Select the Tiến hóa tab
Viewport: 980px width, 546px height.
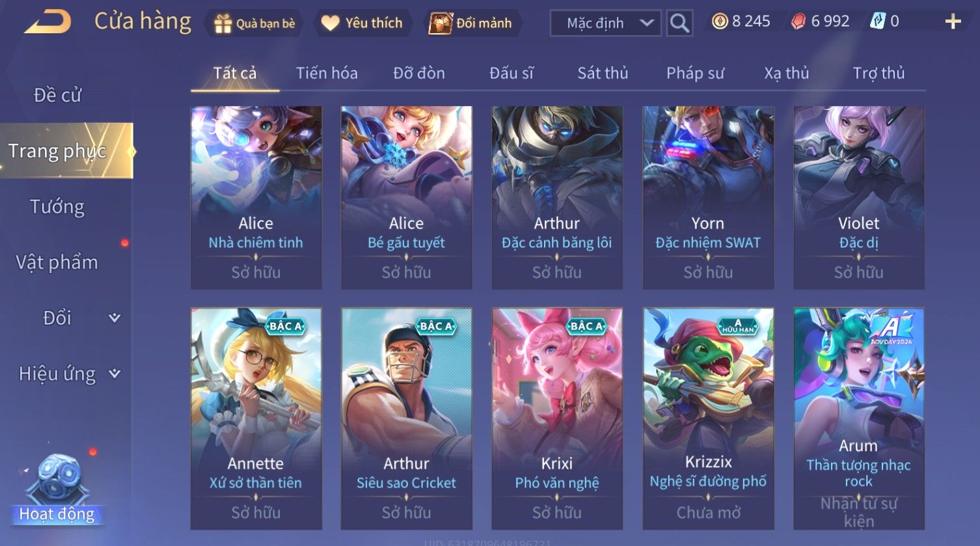pos(327,73)
